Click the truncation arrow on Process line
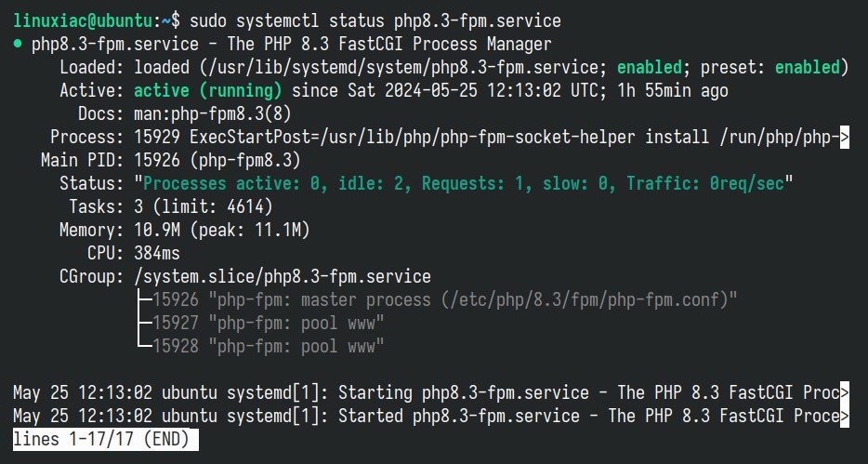Image resolution: width=868 pixels, height=464 pixels. [x=844, y=137]
